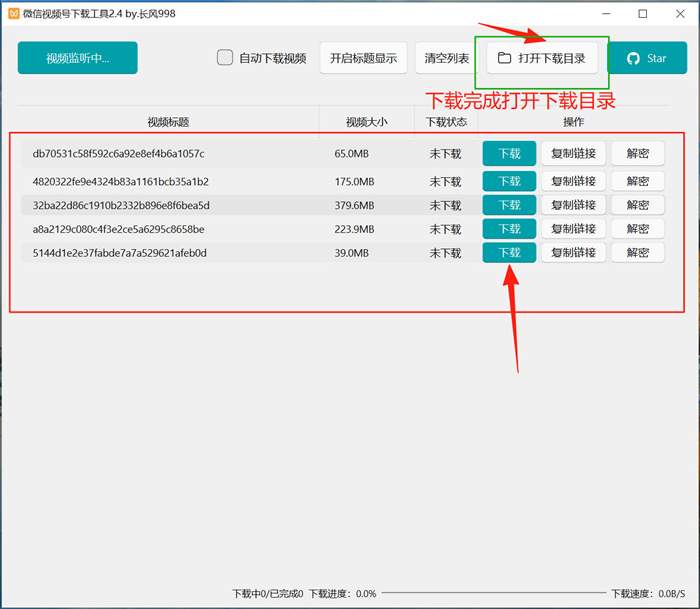Download the 32ba22d86c1910b2332b896e8f6bea5d video
Image resolution: width=700 pixels, height=609 pixels.
509,205
